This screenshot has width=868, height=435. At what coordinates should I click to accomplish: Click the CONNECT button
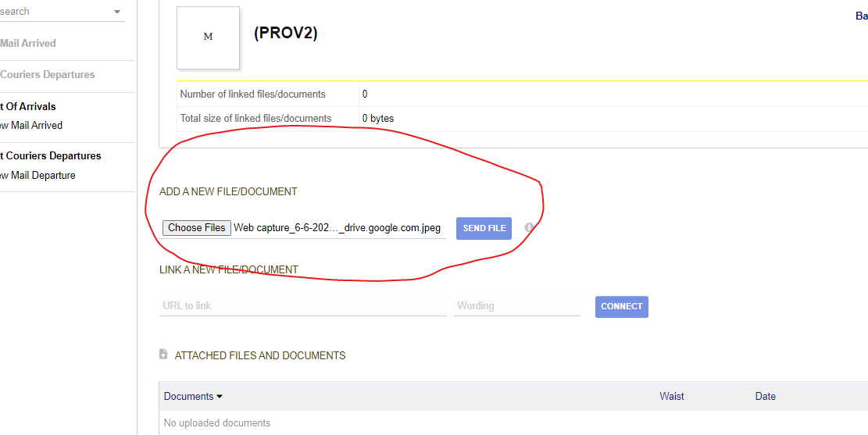coord(621,306)
